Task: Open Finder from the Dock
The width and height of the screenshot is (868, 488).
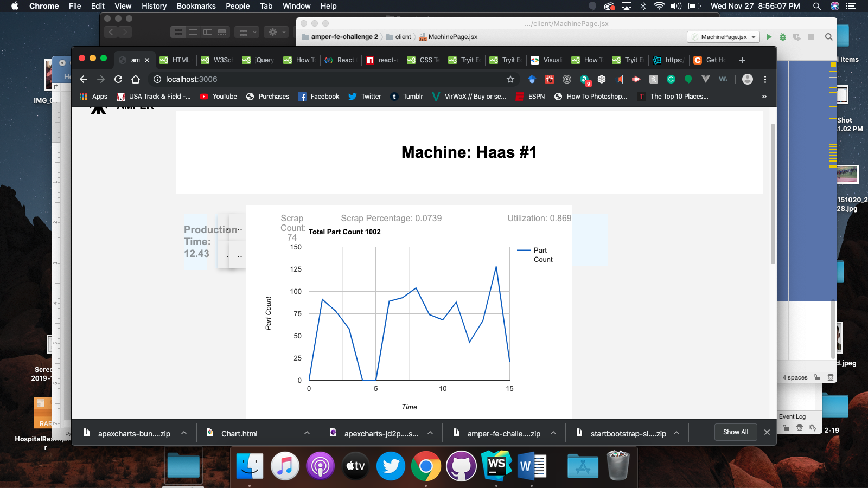Action: pyautogui.click(x=250, y=466)
